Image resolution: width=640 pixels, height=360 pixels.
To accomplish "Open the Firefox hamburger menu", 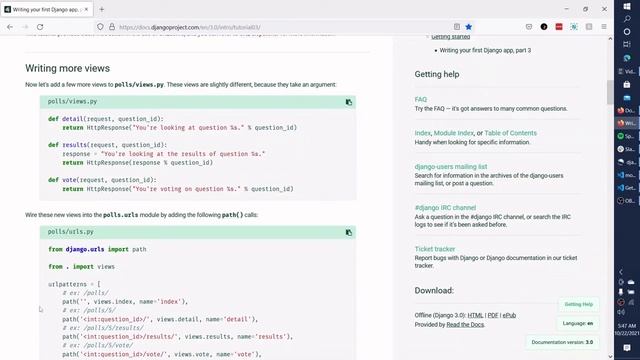I will tap(604, 27).
